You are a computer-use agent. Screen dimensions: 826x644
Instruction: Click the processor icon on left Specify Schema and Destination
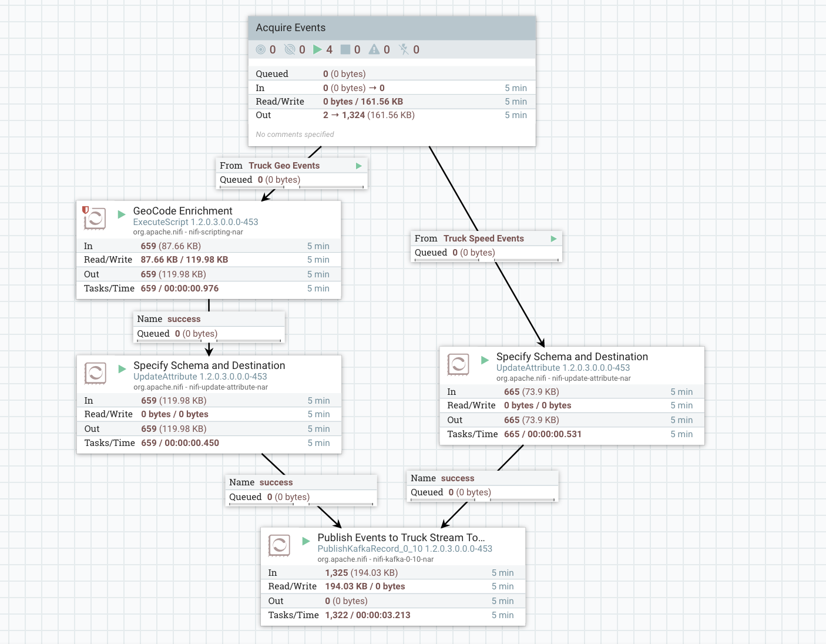pos(95,373)
